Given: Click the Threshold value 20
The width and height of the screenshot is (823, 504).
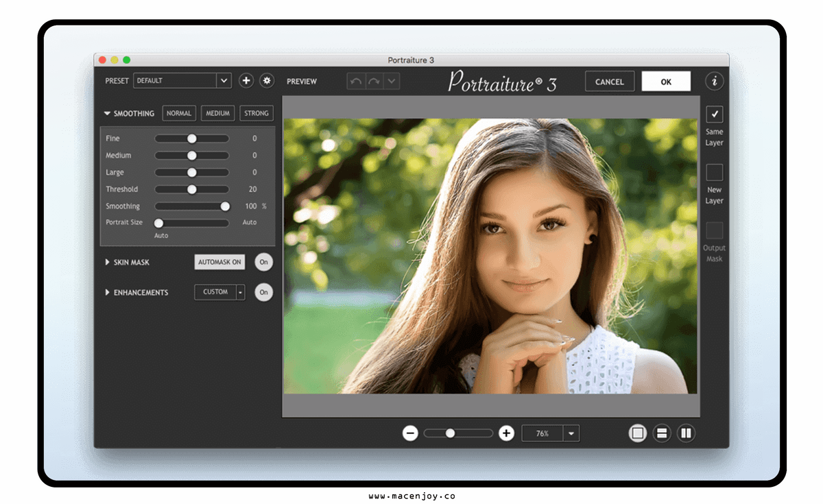Looking at the screenshot, I should [x=253, y=189].
